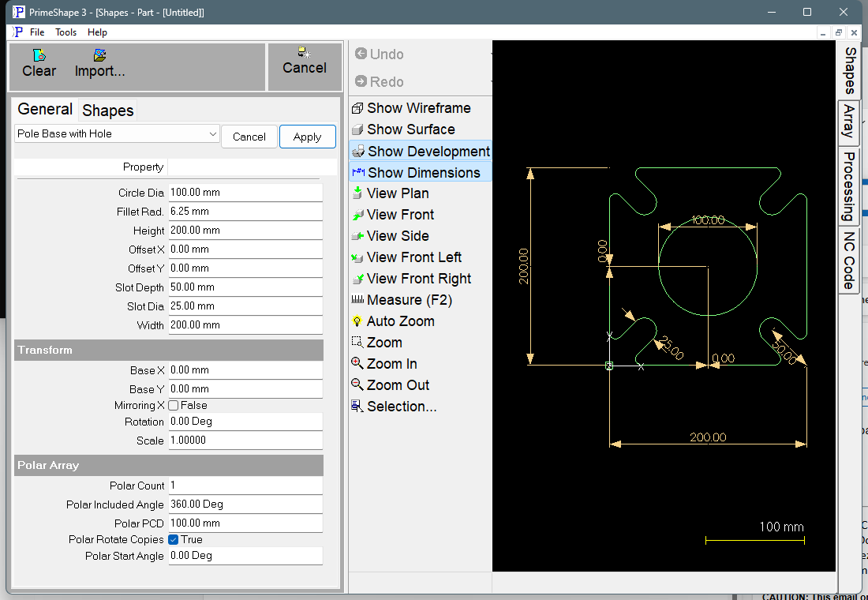Open the Tools menu
This screenshot has height=600, width=868.
point(65,32)
